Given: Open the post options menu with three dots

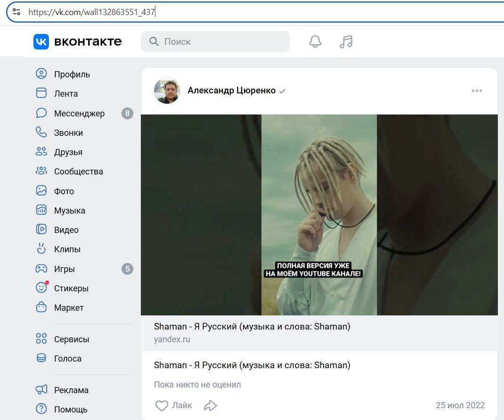Looking at the screenshot, I should (477, 91).
